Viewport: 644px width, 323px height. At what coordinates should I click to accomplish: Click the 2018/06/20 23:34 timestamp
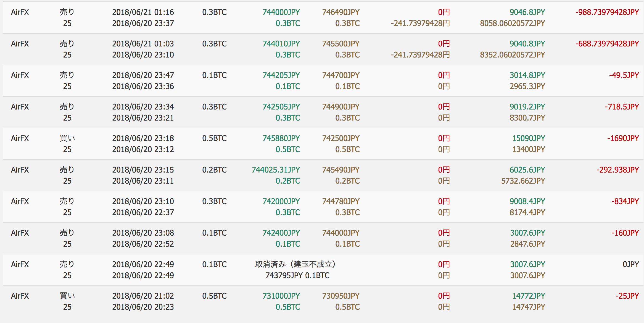coord(143,107)
